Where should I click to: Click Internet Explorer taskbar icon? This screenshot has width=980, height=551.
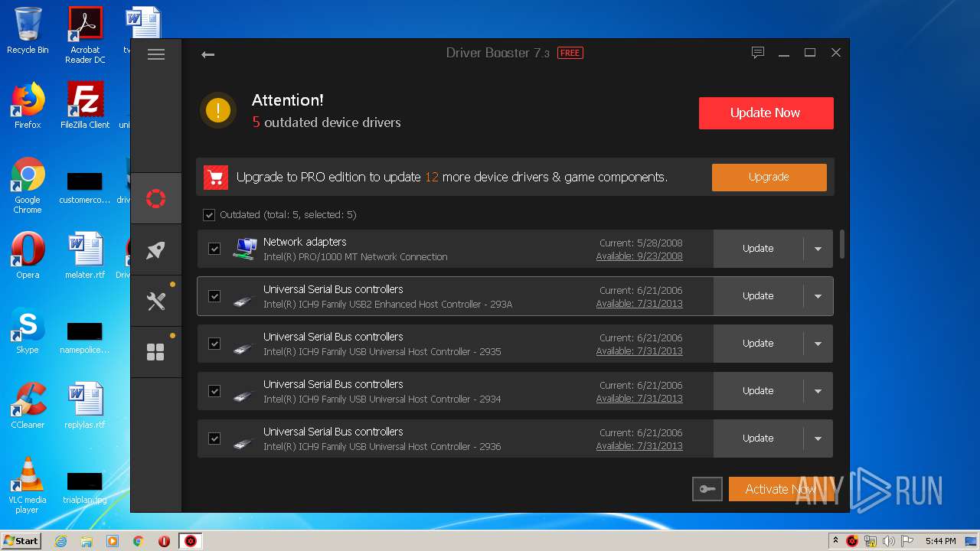61,541
